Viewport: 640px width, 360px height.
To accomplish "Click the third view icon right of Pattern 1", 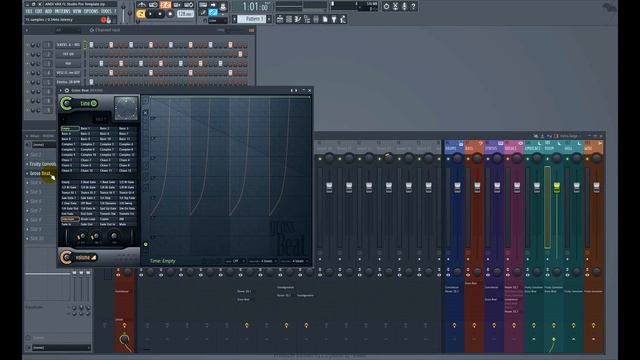I will (x=298, y=19).
